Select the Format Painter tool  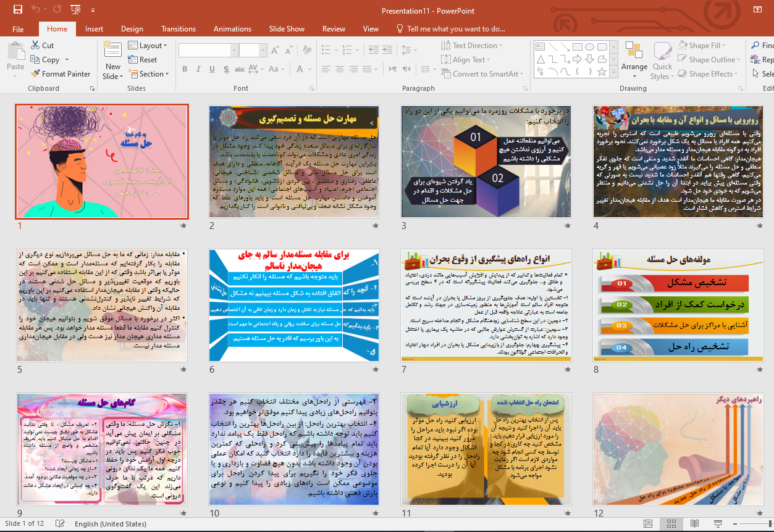click(x=60, y=73)
